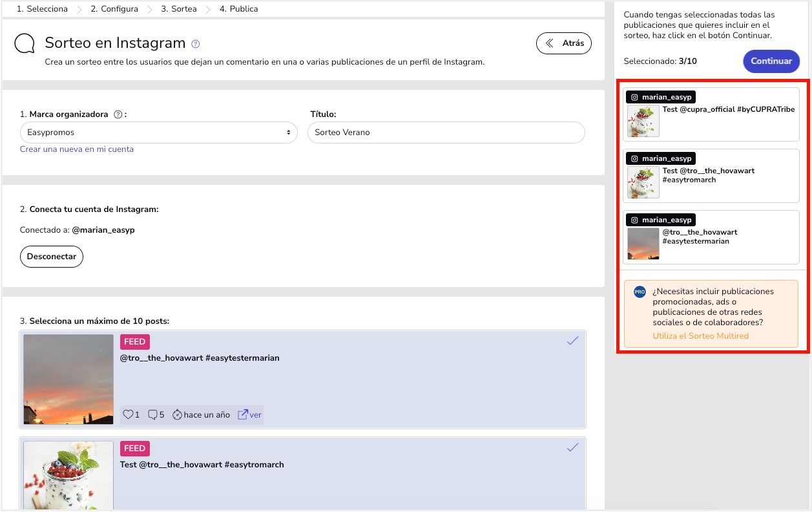Click the speech bubble logo icon
The width and height of the screenshot is (812, 512).
click(25, 43)
